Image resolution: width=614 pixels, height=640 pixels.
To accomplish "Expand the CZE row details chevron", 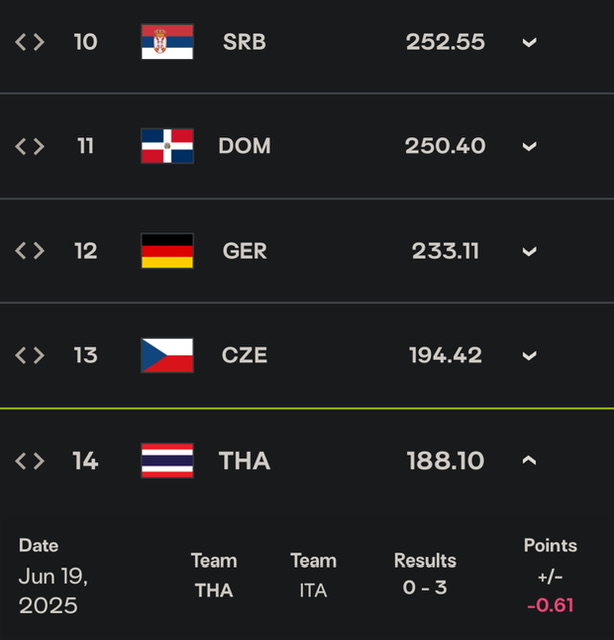I will [x=529, y=356].
